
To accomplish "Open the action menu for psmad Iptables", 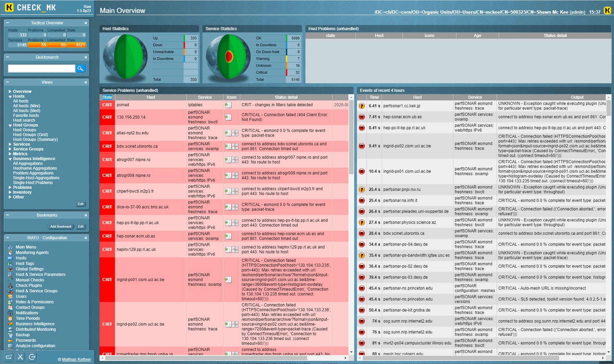I will point(228,105).
